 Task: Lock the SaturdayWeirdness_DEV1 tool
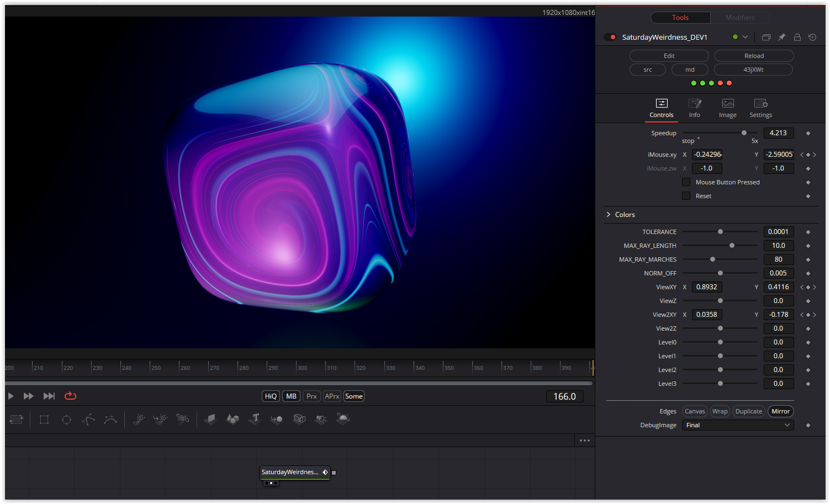797,37
